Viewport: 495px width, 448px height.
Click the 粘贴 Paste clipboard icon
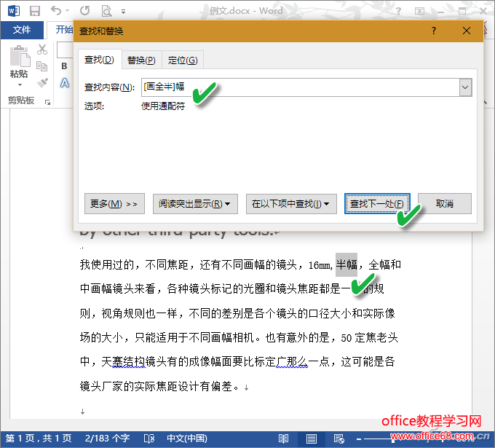point(20,56)
